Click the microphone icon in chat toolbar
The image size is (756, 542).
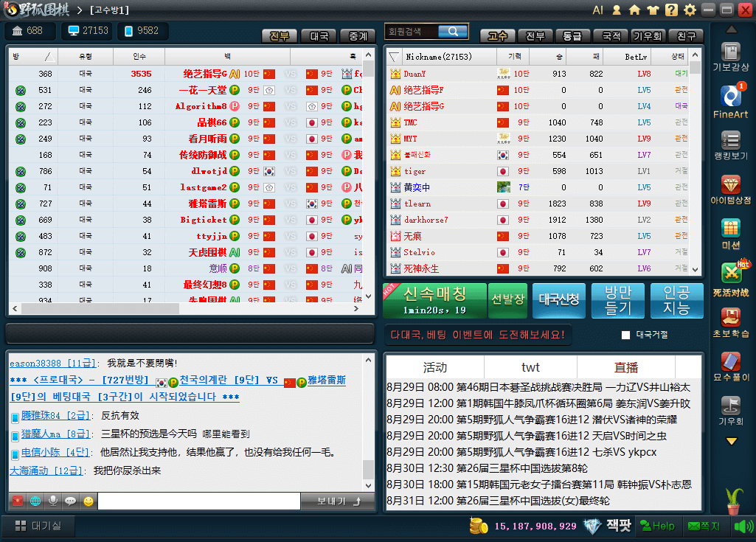point(53,501)
